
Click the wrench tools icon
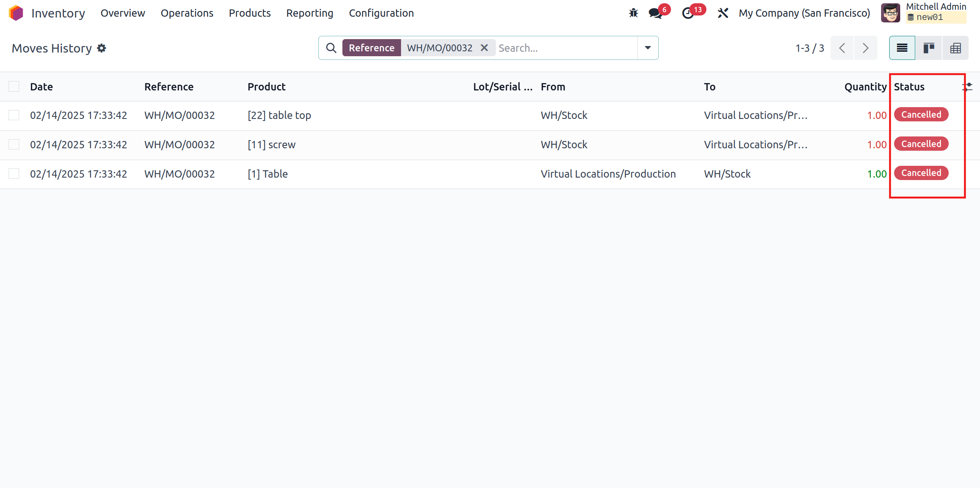(x=723, y=13)
